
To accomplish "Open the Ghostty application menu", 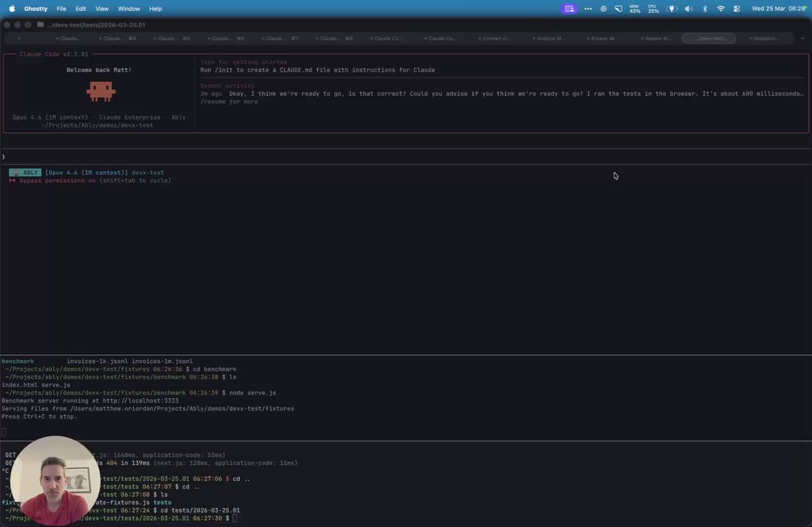I will coord(36,9).
